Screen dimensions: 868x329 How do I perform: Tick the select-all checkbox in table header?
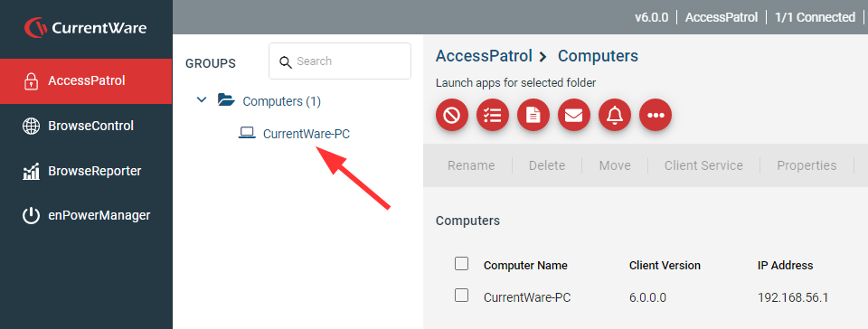[x=461, y=263]
